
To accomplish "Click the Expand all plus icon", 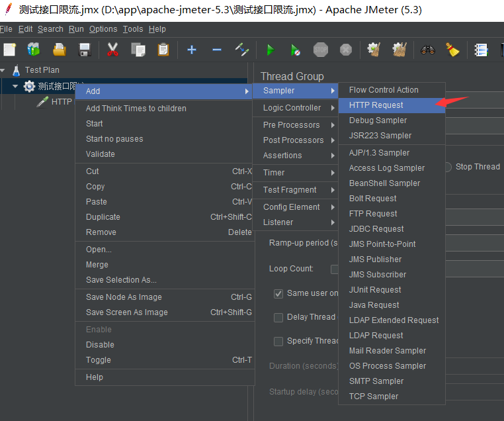I will (x=192, y=50).
